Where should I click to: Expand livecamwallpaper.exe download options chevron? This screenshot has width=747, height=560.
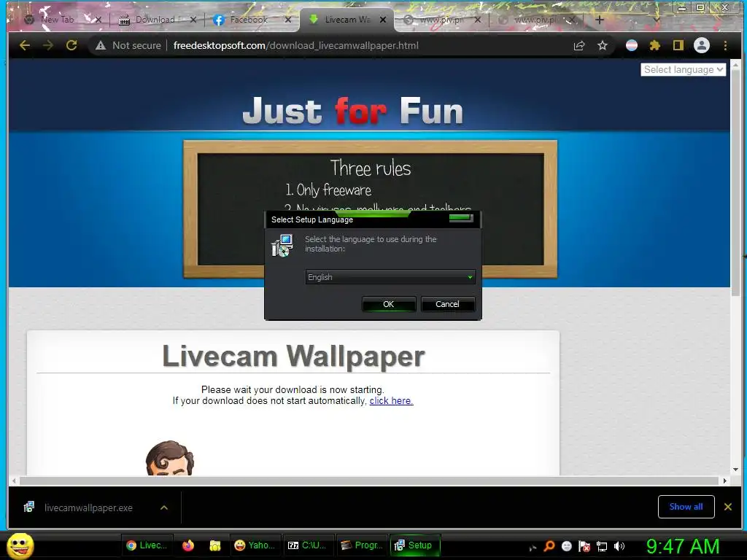click(164, 507)
